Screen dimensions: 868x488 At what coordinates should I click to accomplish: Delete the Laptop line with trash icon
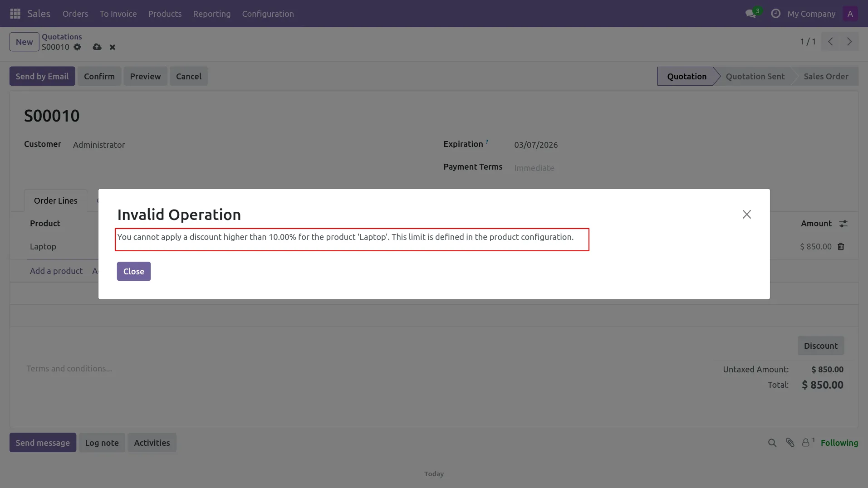[x=841, y=247]
